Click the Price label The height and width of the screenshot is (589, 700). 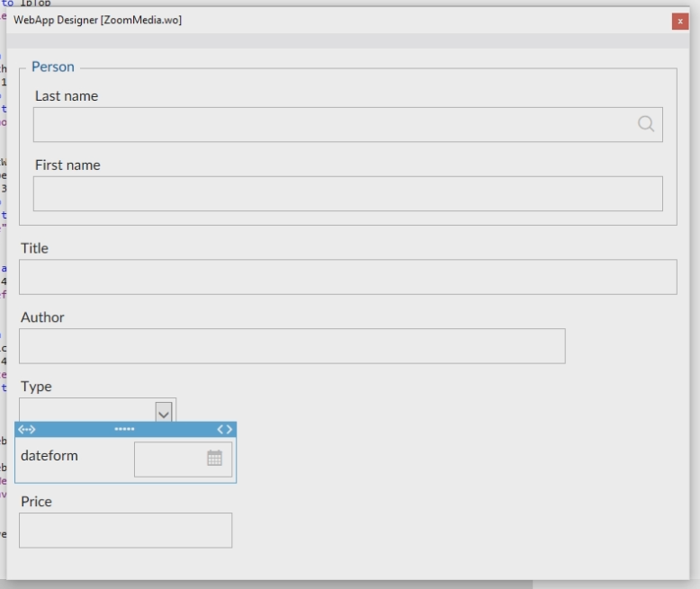36,502
